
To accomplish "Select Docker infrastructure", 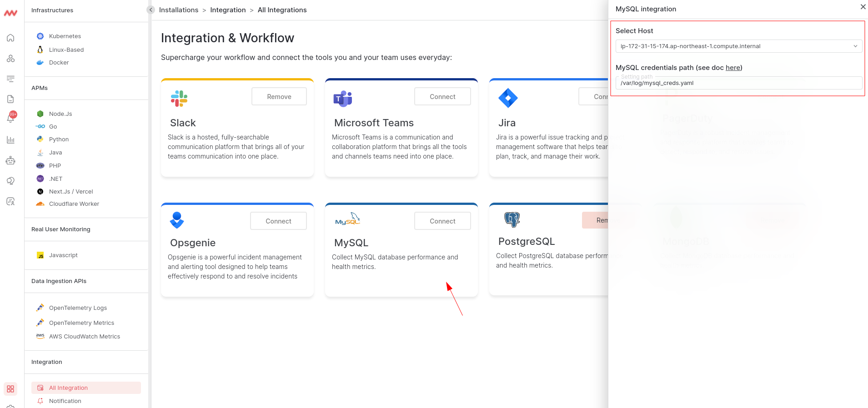I will (59, 63).
